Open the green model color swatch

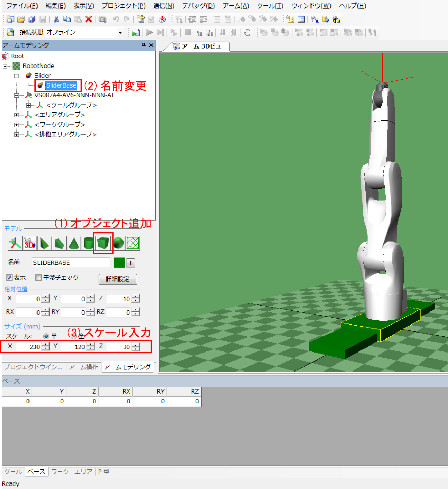click(x=119, y=263)
